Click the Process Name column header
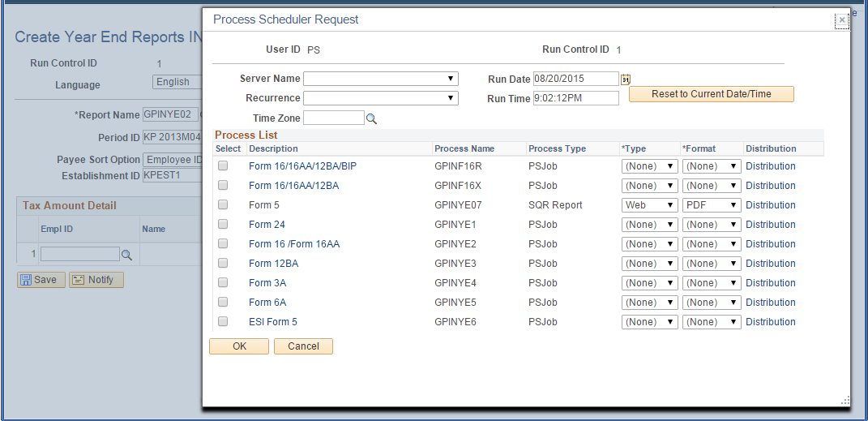Viewport: 868px width, 421px height. tap(464, 148)
